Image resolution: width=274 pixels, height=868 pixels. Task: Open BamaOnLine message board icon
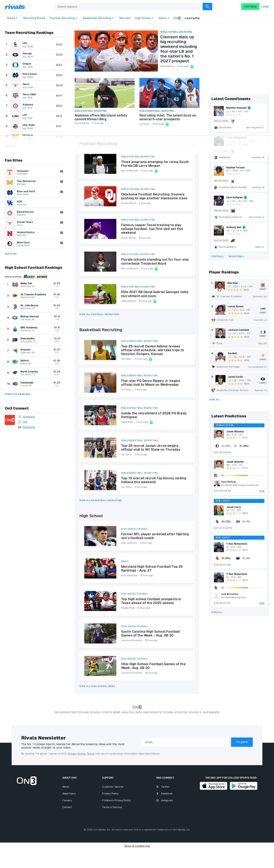(61, 212)
